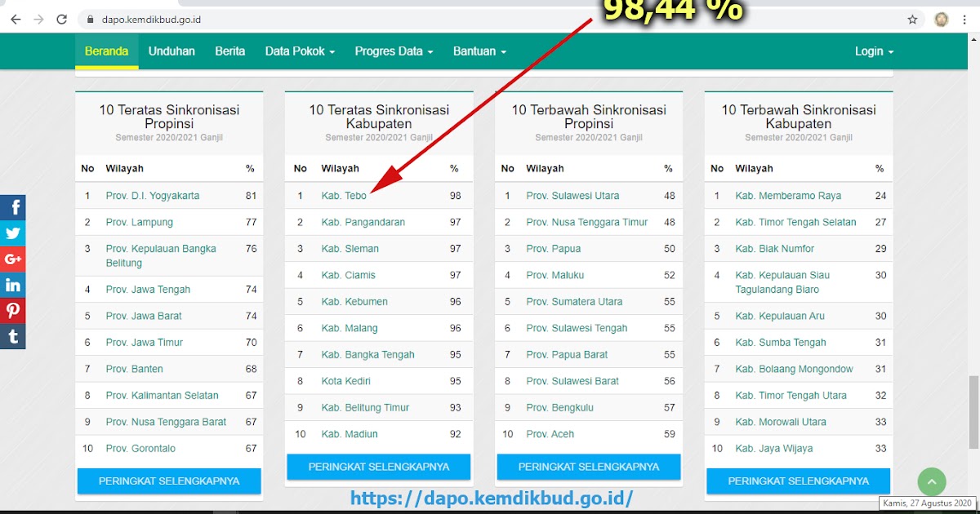Screen dimensions: 980x514
Task: Click the green scroll-to-top arrow
Action: (932, 482)
